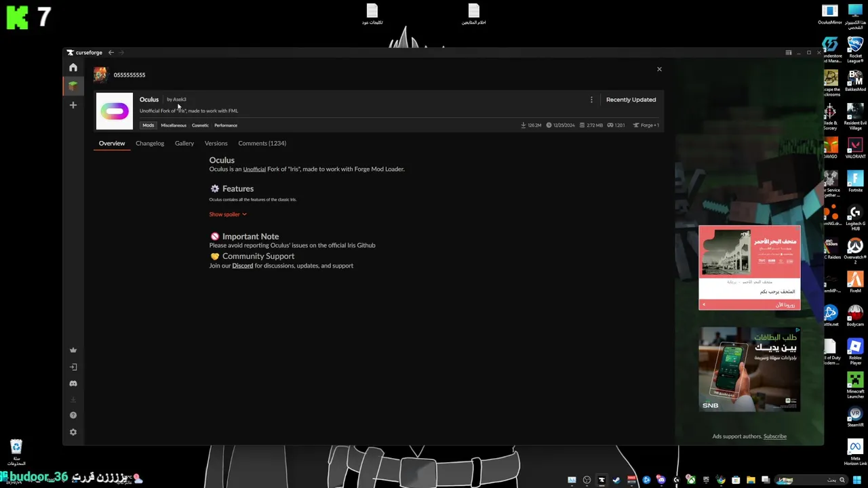Screen dimensions: 868x488
Task: Switch to the Overview tab
Action: (x=112, y=143)
